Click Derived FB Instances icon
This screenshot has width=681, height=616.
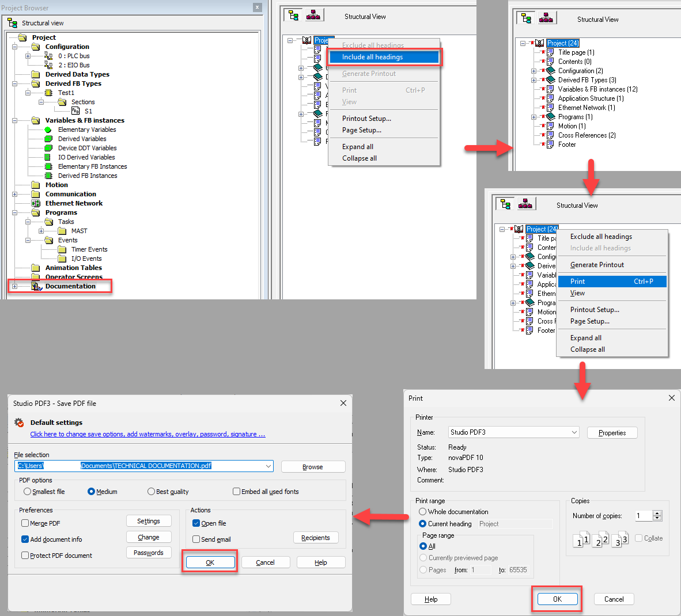point(48,176)
